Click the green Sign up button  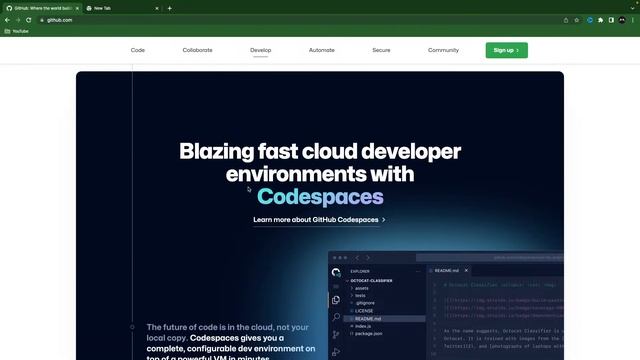pyautogui.click(x=507, y=50)
